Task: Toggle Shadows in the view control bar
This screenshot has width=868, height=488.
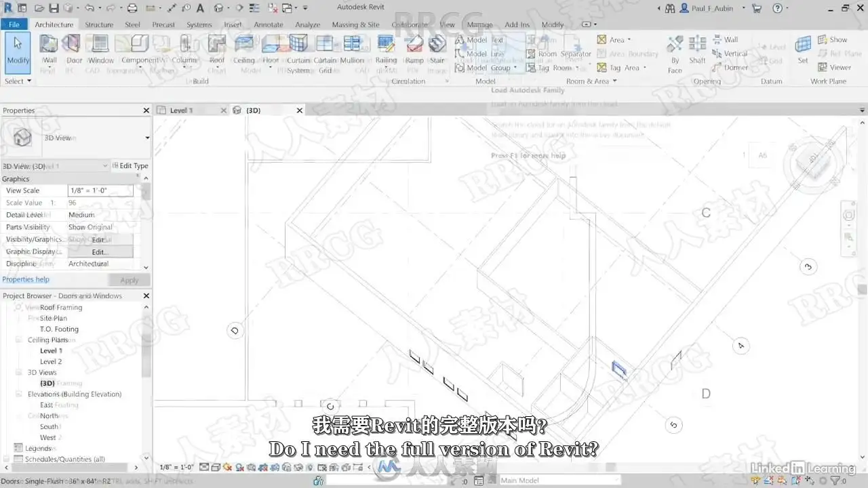Action: (239, 467)
